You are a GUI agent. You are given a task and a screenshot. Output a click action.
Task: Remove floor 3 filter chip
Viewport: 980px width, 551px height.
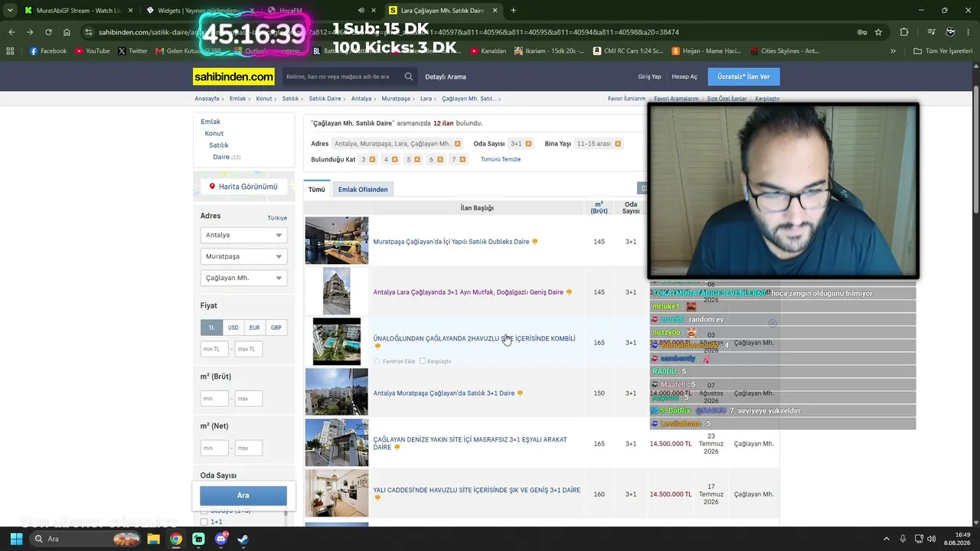pos(373,160)
